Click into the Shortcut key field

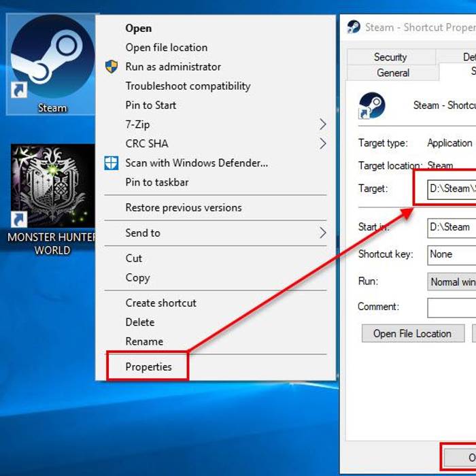tap(452, 254)
